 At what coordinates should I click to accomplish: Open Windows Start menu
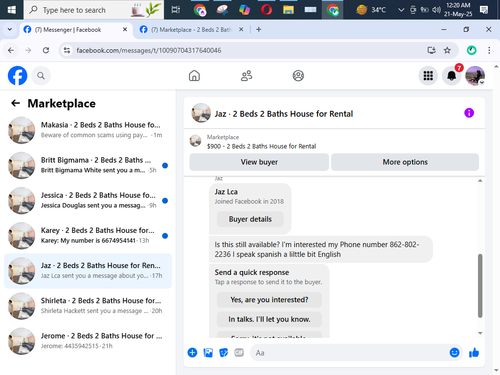[x=12, y=10]
